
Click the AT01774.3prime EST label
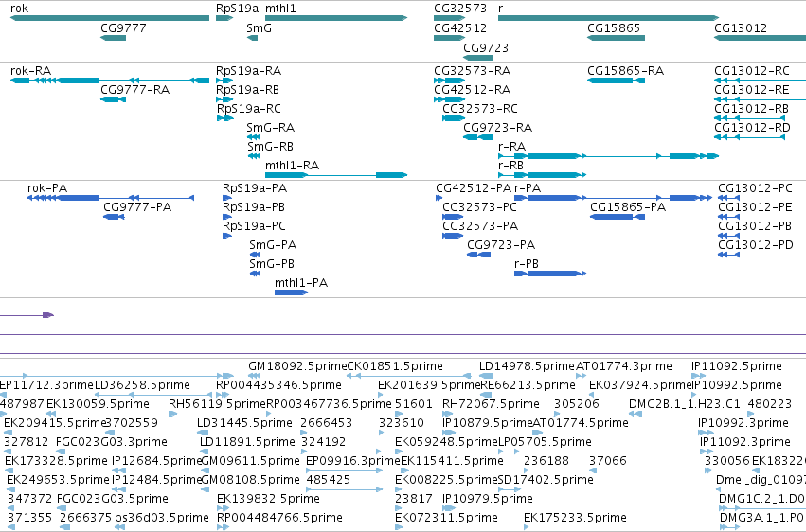point(624,365)
